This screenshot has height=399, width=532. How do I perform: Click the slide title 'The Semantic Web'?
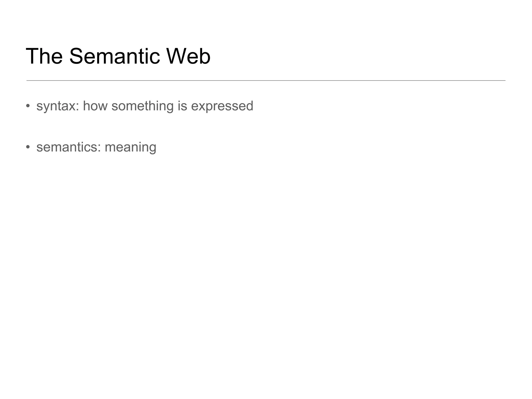(118, 56)
